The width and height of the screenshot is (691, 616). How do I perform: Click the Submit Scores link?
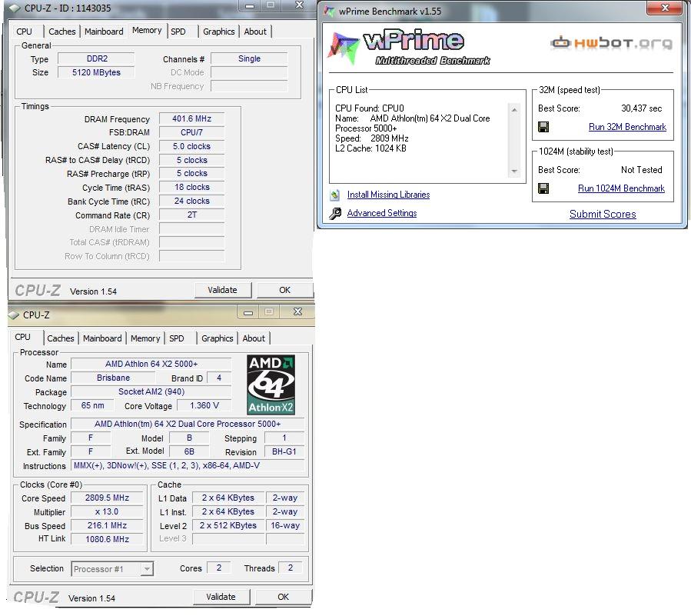tap(603, 215)
